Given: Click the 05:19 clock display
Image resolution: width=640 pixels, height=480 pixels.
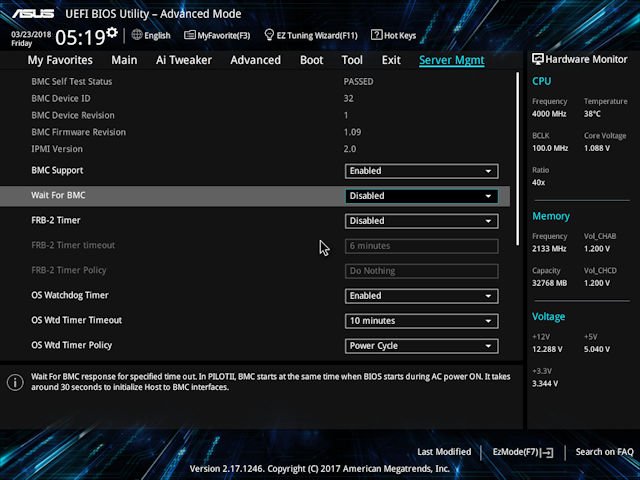Looking at the screenshot, I should pyautogui.click(x=80, y=38).
